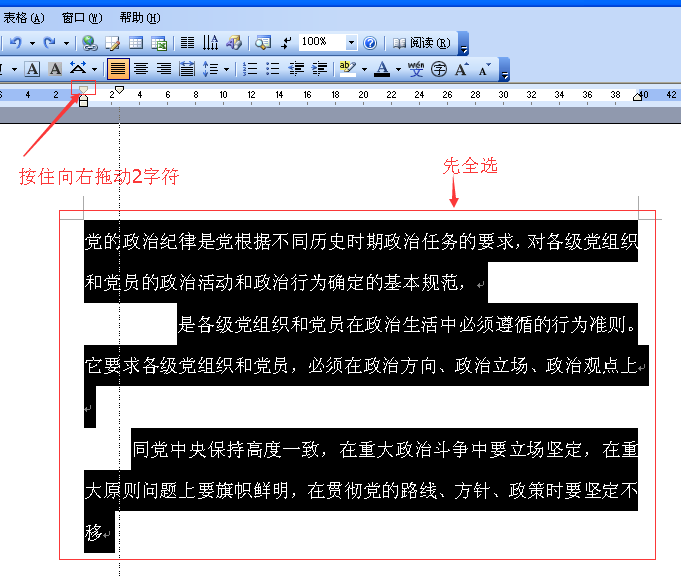Open the 表格(A) Table menu
The width and height of the screenshot is (681, 578).
(x=24, y=18)
